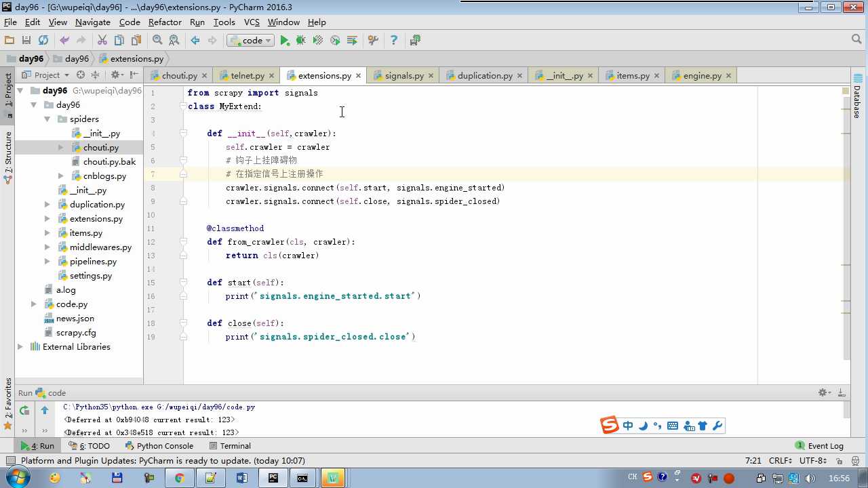Start the debugger with the bug icon
The width and height of the screenshot is (868, 488).
tap(301, 41)
